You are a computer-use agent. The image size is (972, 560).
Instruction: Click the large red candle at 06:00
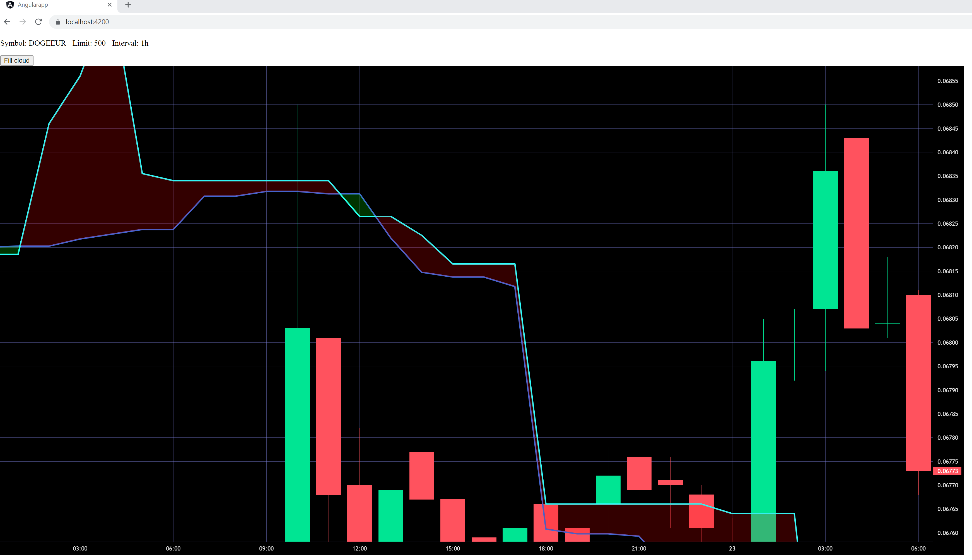(918, 383)
